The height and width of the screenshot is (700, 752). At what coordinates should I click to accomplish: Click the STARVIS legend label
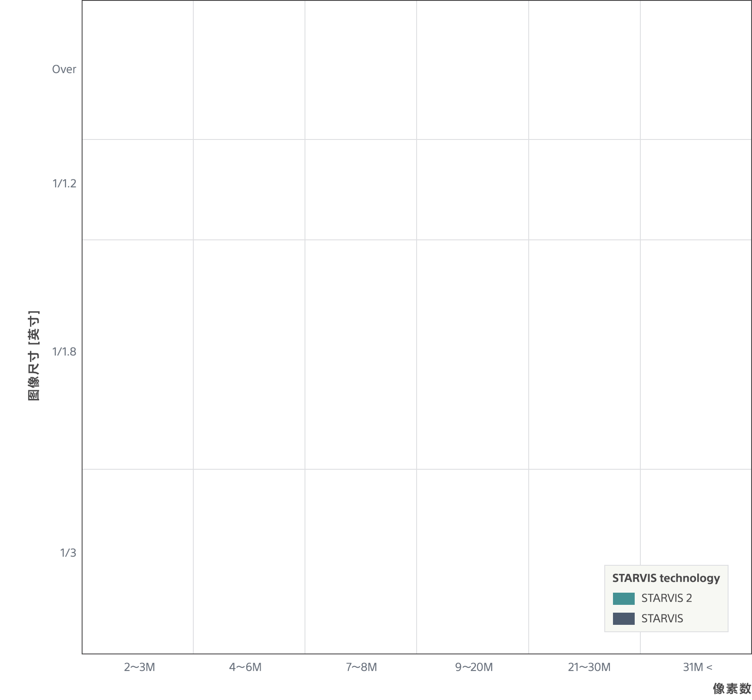662,618
